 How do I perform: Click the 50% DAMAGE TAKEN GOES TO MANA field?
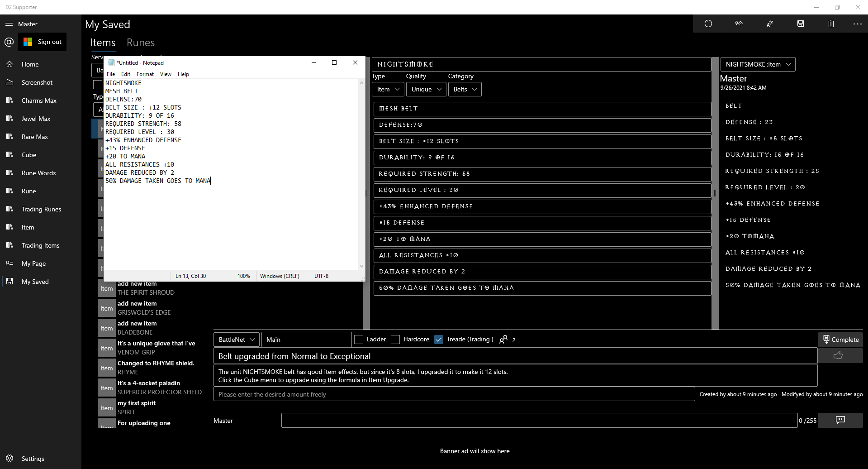[542, 288]
